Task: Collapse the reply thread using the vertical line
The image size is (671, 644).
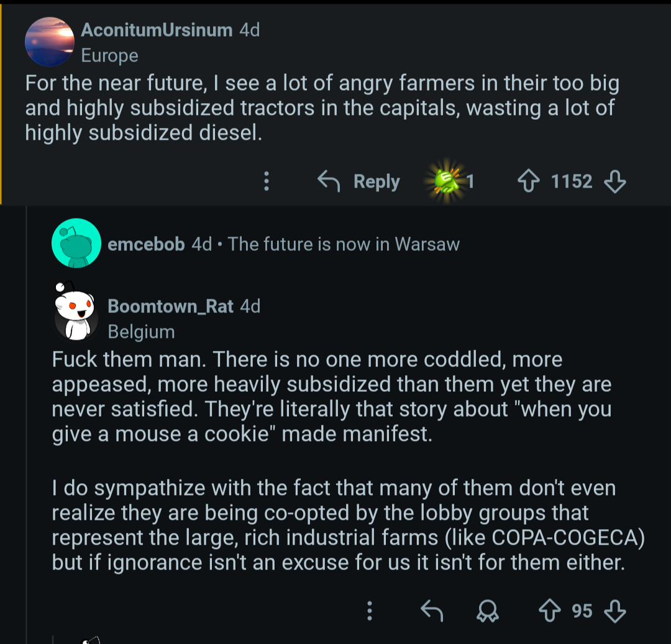Action: click(27, 435)
